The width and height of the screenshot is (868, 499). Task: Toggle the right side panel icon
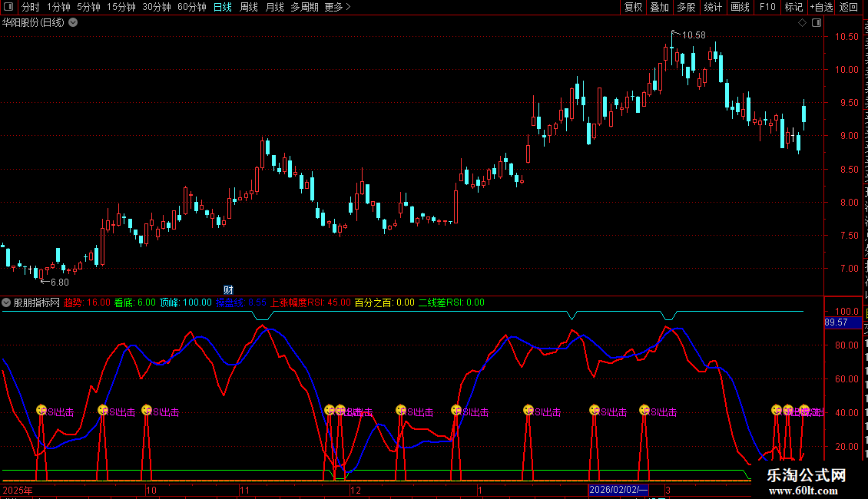817,23
